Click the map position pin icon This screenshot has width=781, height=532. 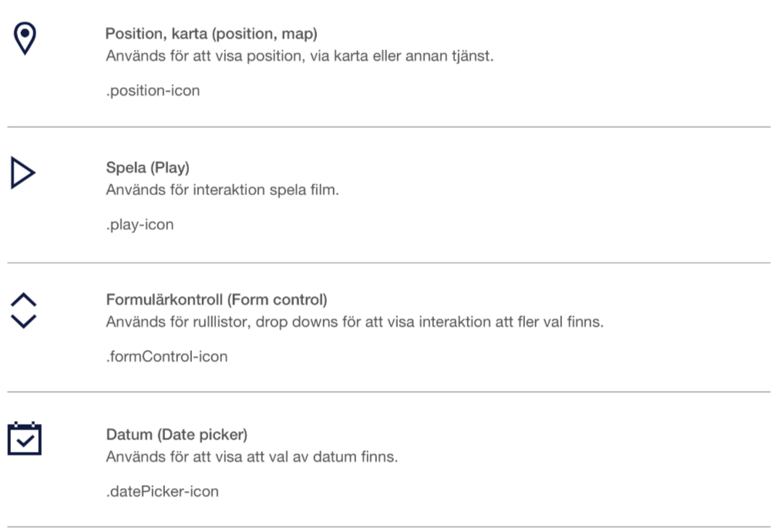[x=25, y=39]
